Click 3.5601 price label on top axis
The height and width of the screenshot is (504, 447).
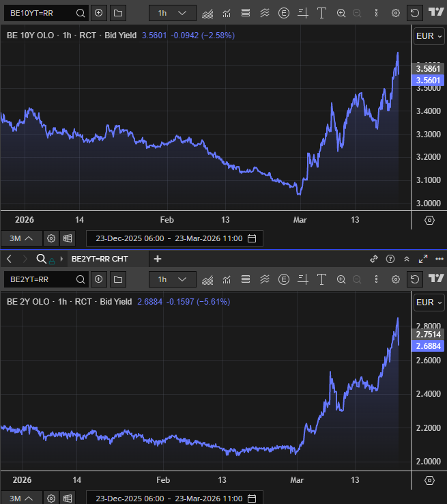point(428,81)
